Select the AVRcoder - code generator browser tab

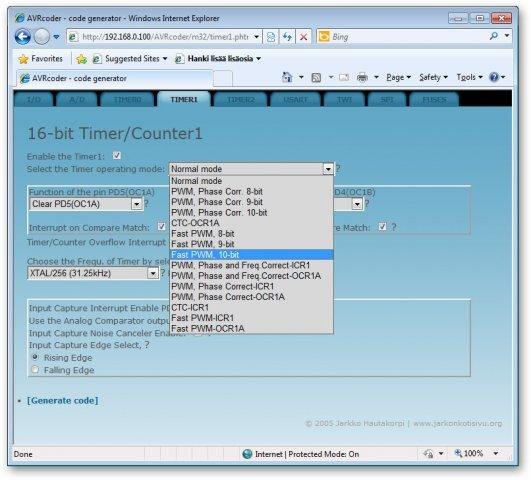click(114, 78)
